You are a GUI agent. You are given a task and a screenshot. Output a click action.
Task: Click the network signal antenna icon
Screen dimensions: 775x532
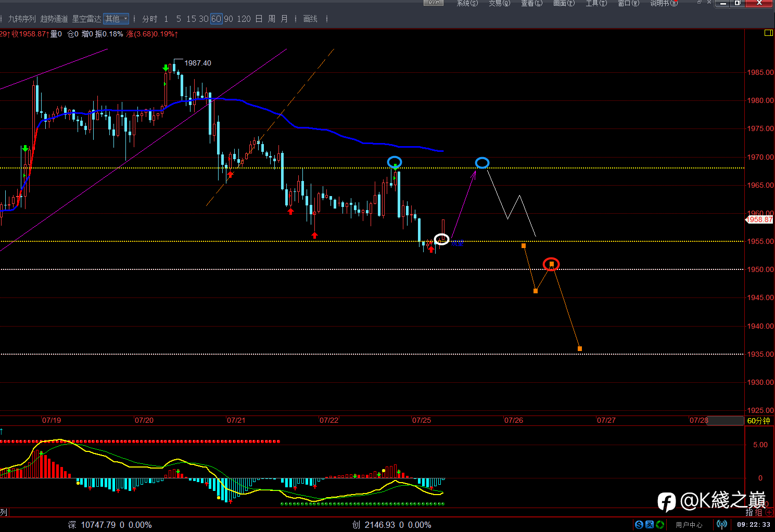721,525
